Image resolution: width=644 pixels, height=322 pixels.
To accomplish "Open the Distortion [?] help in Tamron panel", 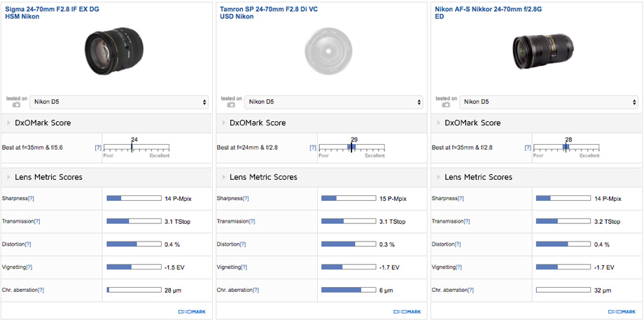I will click(243, 244).
